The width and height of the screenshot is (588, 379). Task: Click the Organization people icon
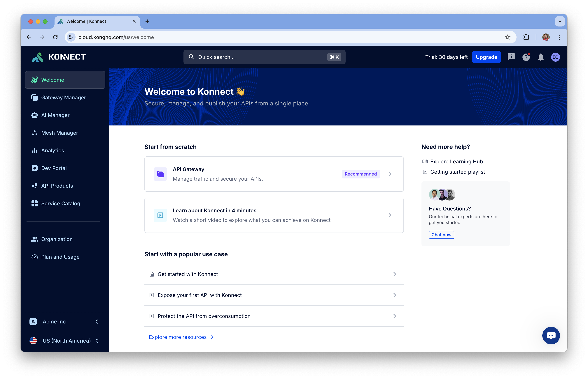(x=34, y=239)
